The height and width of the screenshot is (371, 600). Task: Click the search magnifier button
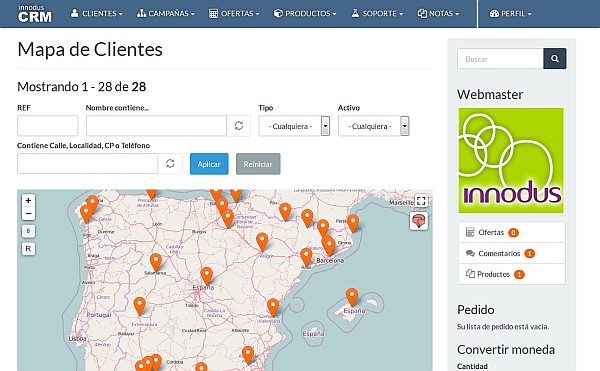[x=554, y=59]
